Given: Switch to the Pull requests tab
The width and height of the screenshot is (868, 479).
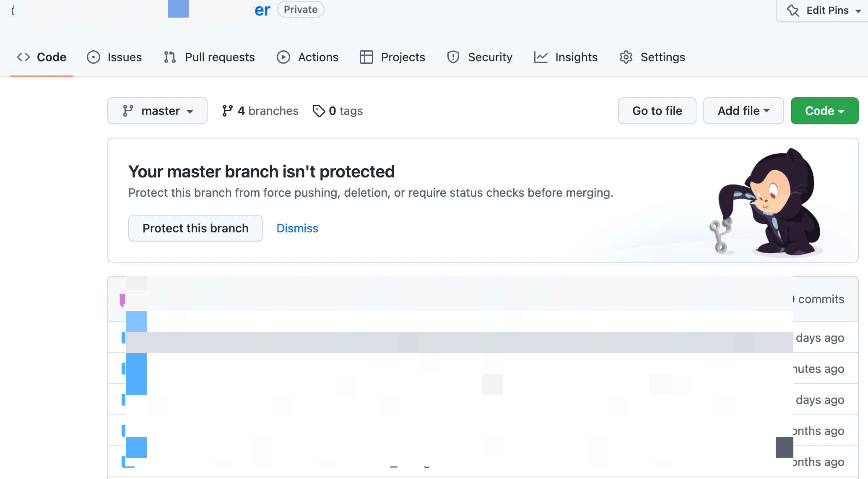Looking at the screenshot, I should (x=220, y=57).
